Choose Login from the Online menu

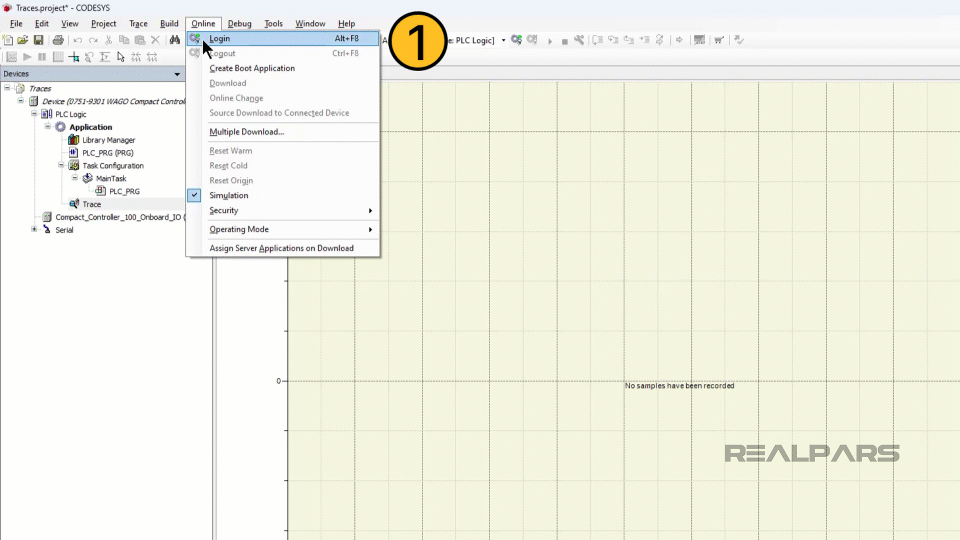click(283, 39)
